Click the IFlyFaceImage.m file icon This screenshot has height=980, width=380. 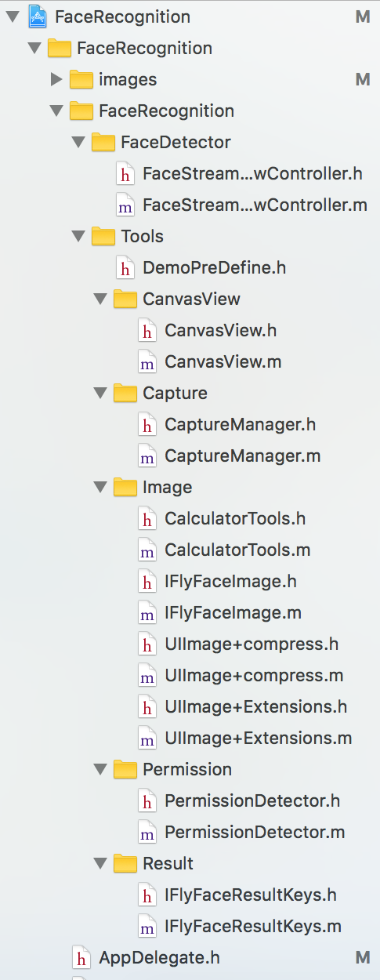[146, 612]
